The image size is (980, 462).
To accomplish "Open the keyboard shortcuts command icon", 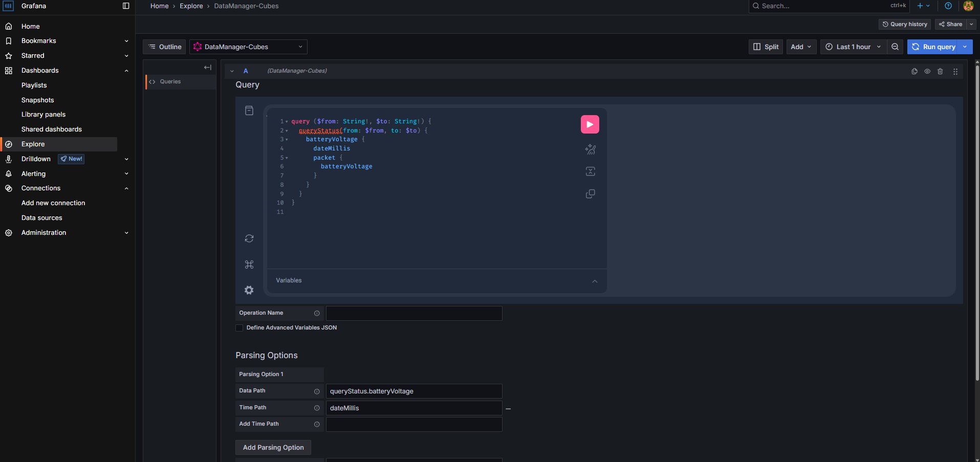I will tap(249, 265).
